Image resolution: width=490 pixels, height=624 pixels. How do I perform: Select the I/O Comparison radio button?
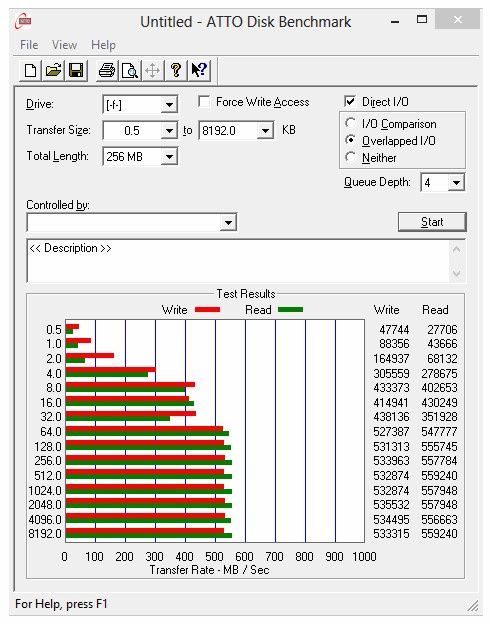point(350,123)
